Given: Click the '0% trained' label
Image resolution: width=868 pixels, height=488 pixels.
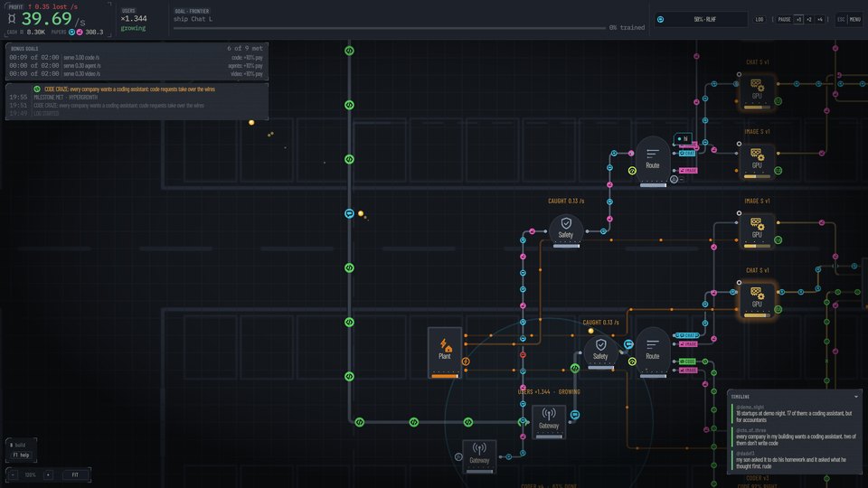Looking at the screenshot, I should click(x=627, y=28).
